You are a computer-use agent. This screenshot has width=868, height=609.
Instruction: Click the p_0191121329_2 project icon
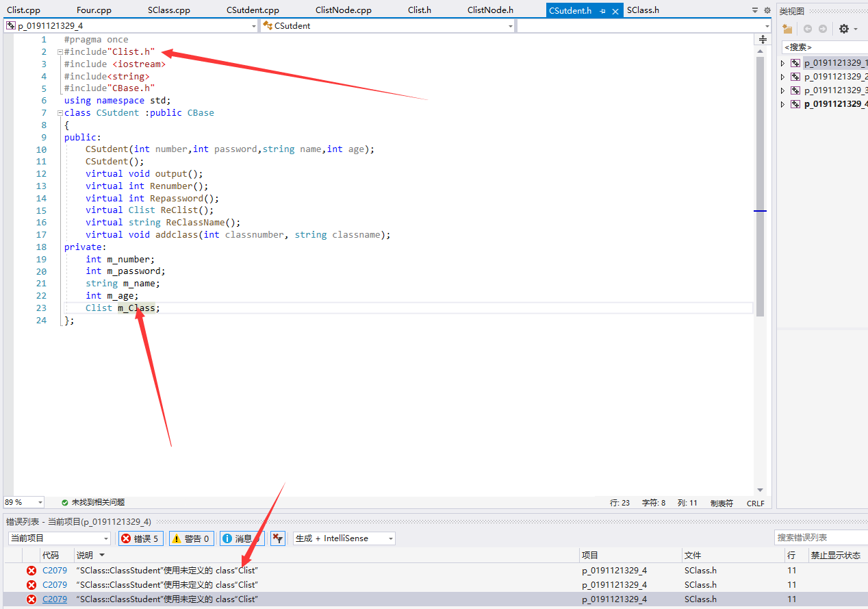coord(795,77)
